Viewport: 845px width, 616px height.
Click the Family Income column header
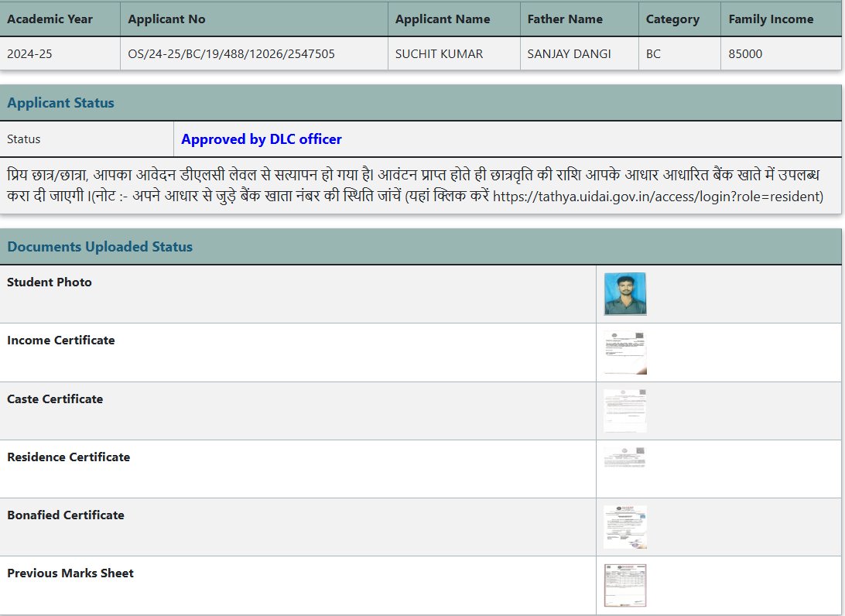[x=771, y=19]
